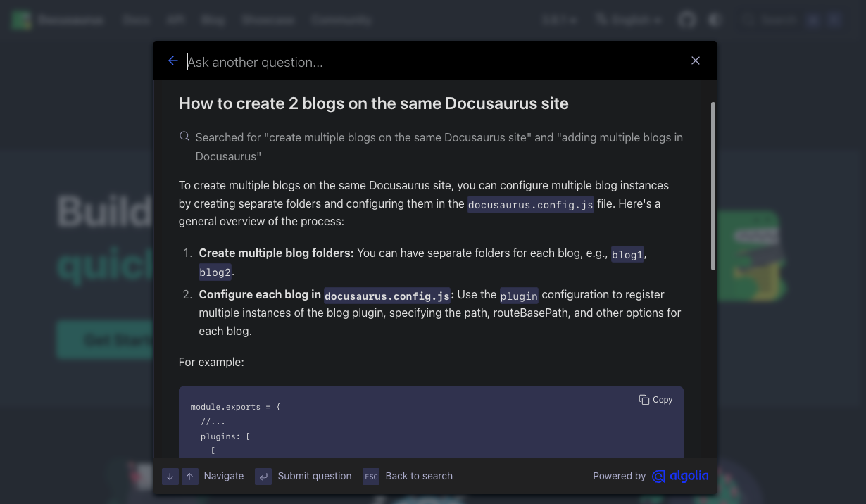The height and width of the screenshot is (504, 866).
Task: Click the back arrow in the question dialog
Action: coord(173,61)
